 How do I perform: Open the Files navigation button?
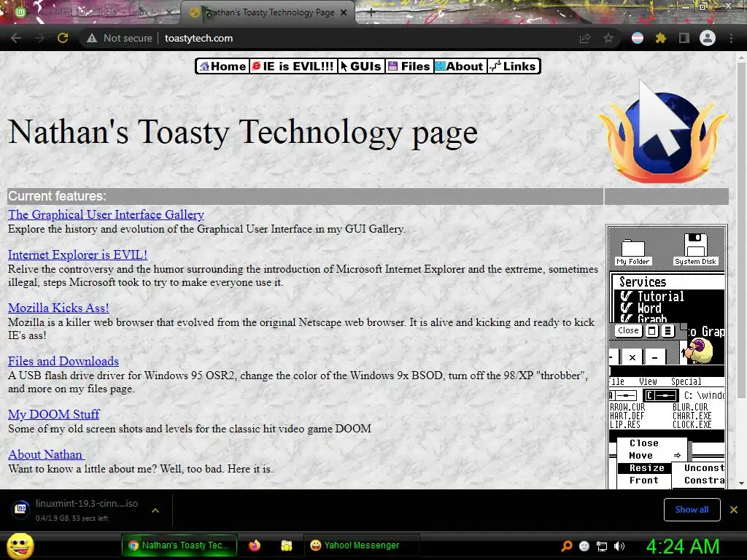[x=409, y=66]
